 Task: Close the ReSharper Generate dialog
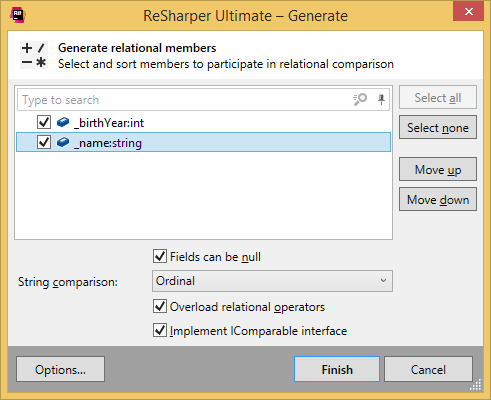[468, 11]
